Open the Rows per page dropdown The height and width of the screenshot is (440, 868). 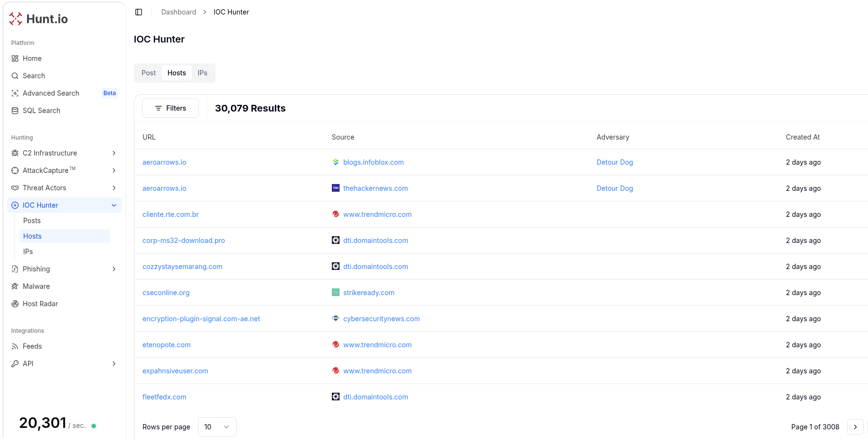[217, 427]
